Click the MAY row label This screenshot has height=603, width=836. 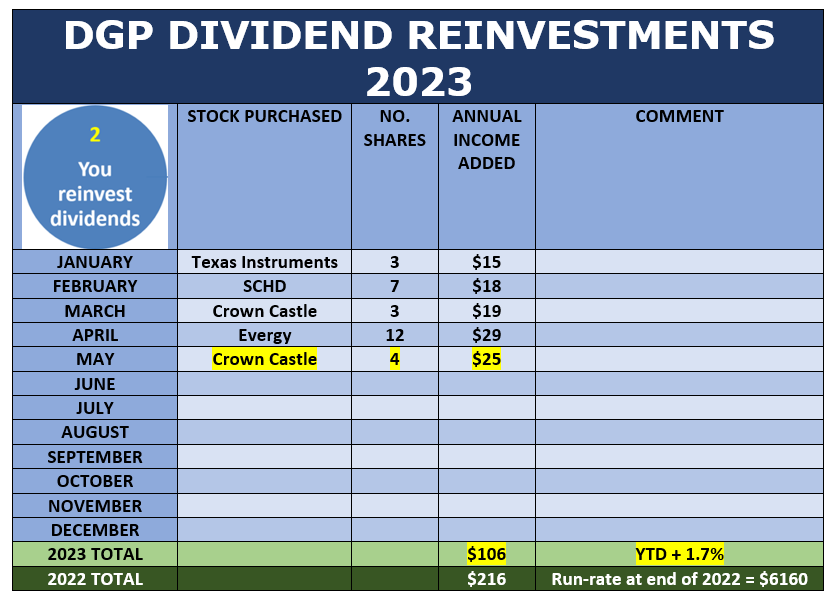coord(95,359)
